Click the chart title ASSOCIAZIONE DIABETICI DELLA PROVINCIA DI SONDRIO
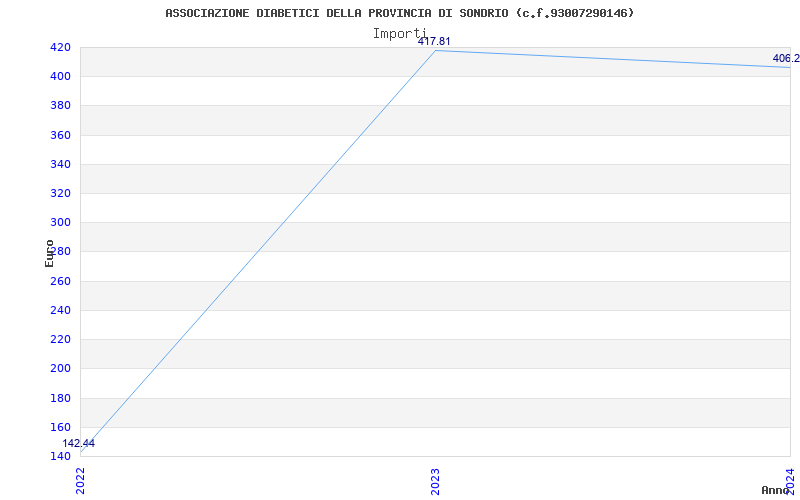This screenshot has height=500, width=800. pos(399,13)
